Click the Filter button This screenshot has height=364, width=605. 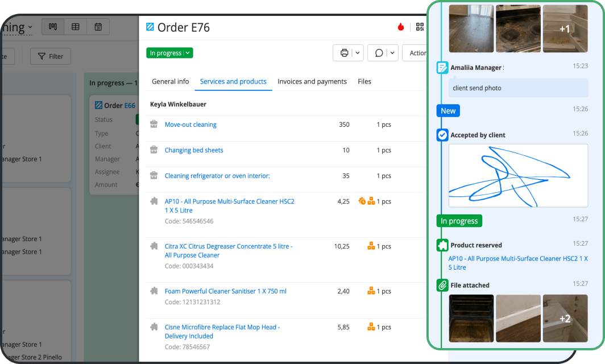pyautogui.click(x=51, y=56)
